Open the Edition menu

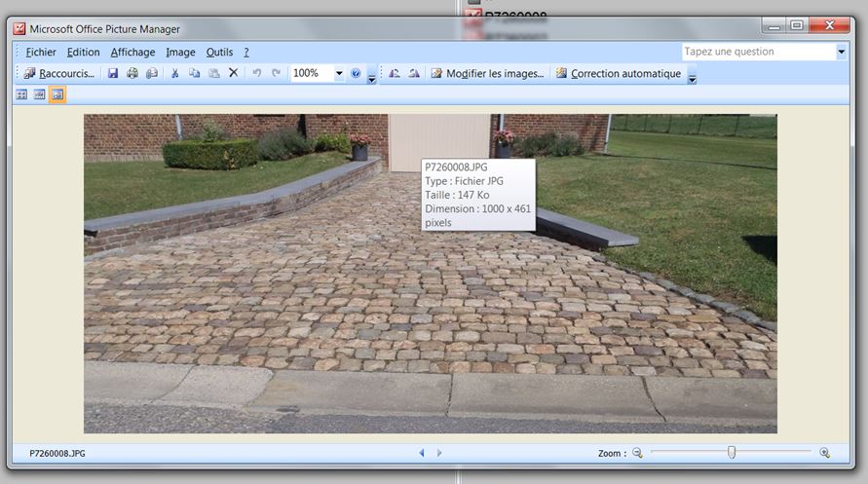click(83, 52)
